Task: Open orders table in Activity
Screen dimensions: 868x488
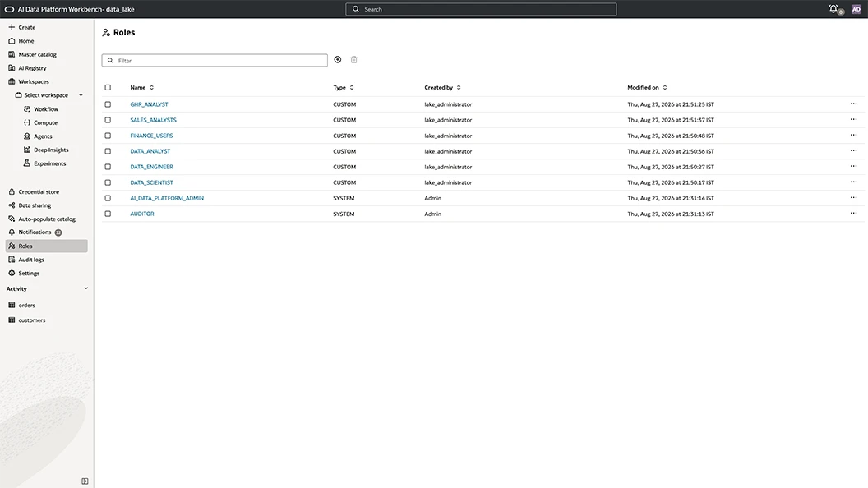Action: tap(22, 306)
